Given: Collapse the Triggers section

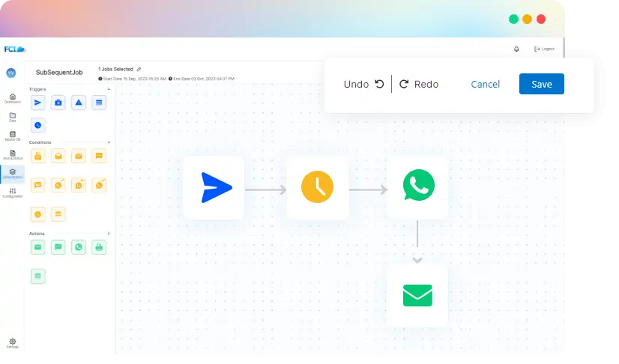Looking at the screenshot, I should coord(109,89).
